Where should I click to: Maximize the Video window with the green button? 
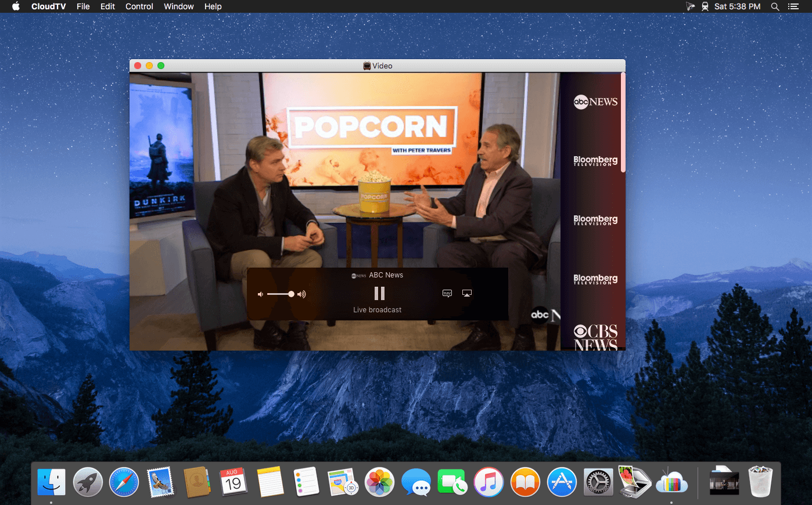[x=161, y=66]
